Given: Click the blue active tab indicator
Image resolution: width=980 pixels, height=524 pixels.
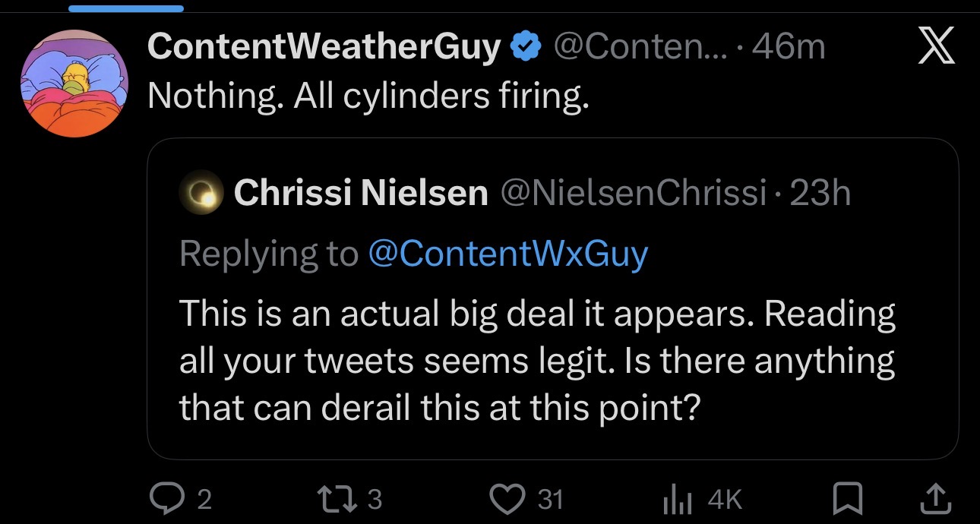Looking at the screenshot, I should click(x=126, y=8).
